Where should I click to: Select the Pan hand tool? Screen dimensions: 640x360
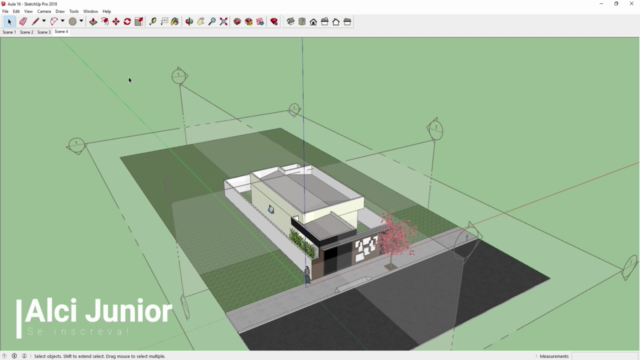coord(200,22)
